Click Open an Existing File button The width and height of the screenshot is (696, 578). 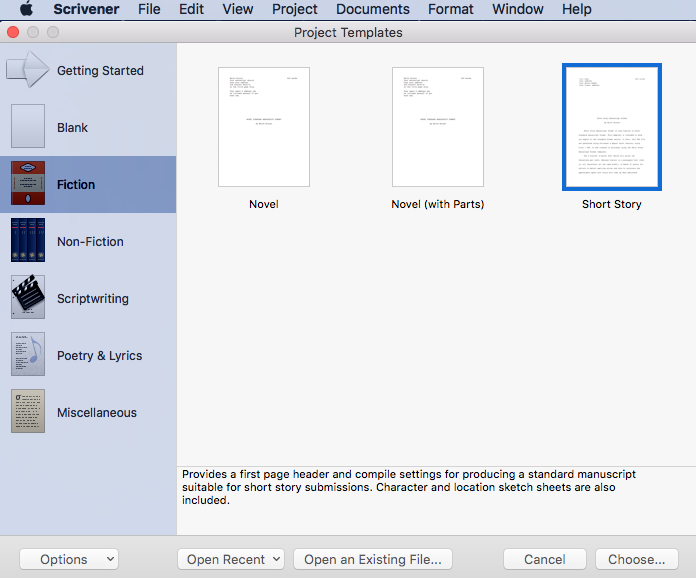coord(373,559)
